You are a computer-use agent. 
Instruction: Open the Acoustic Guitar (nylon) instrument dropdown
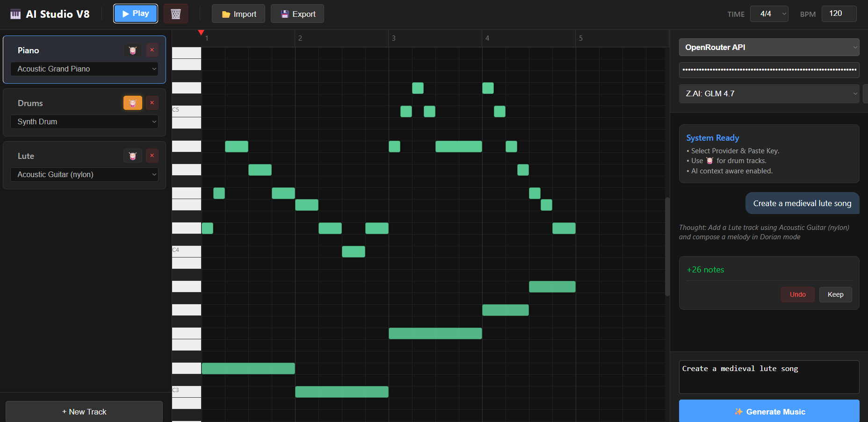click(x=85, y=175)
